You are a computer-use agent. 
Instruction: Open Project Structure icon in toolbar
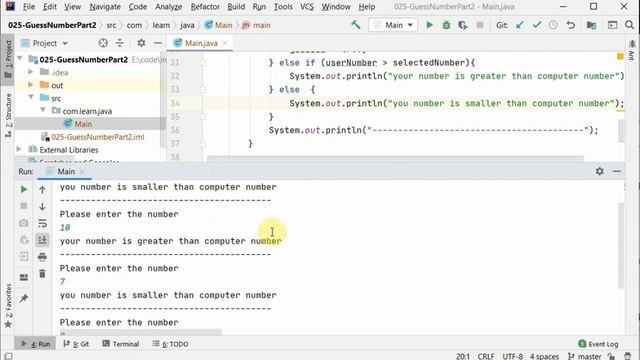591,25
